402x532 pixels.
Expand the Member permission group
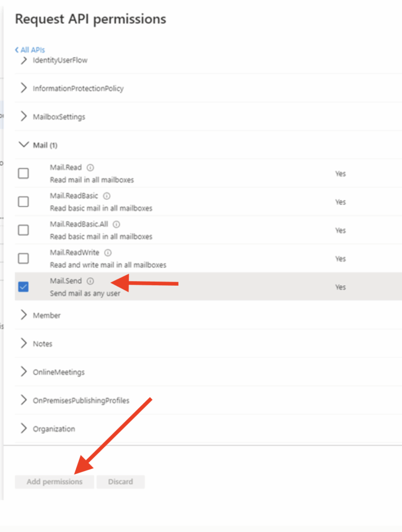[x=23, y=315]
